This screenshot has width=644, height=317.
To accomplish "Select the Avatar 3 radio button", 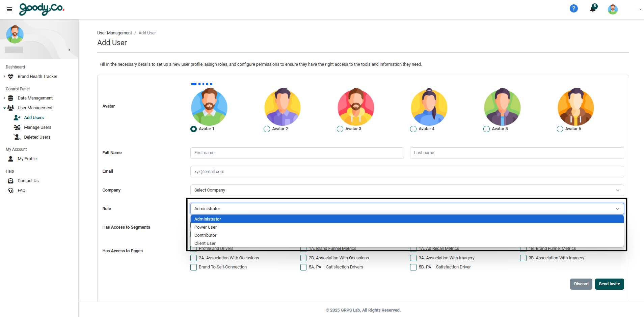I will click(x=340, y=129).
